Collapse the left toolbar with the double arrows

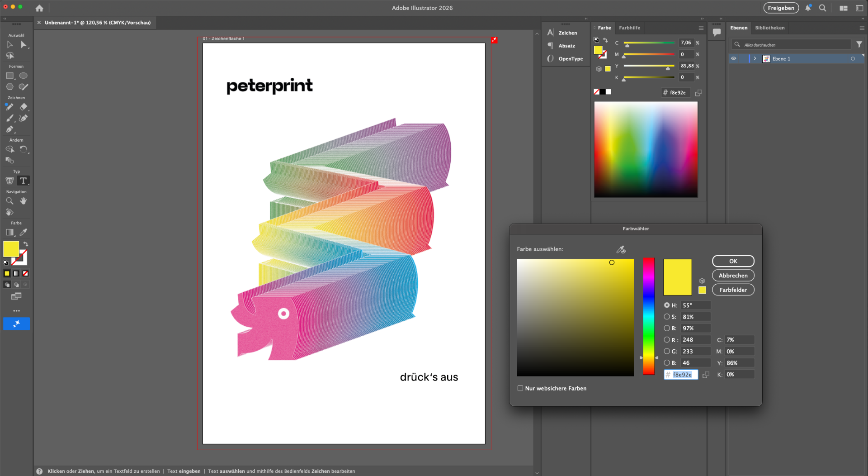(5, 19)
